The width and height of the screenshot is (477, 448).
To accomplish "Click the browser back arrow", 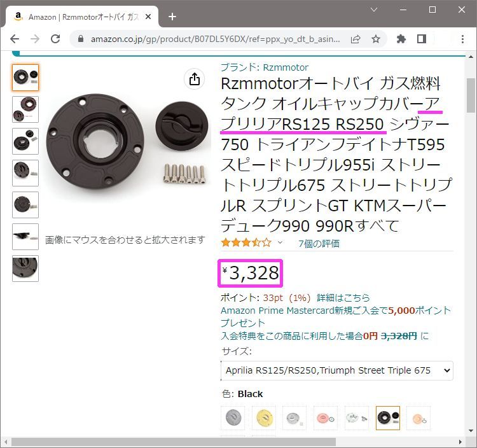I will pyautogui.click(x=14, y=39).
